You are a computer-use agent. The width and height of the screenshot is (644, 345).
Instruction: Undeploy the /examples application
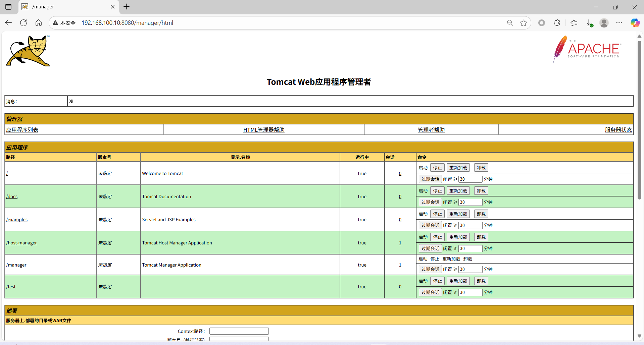point(481,214)
